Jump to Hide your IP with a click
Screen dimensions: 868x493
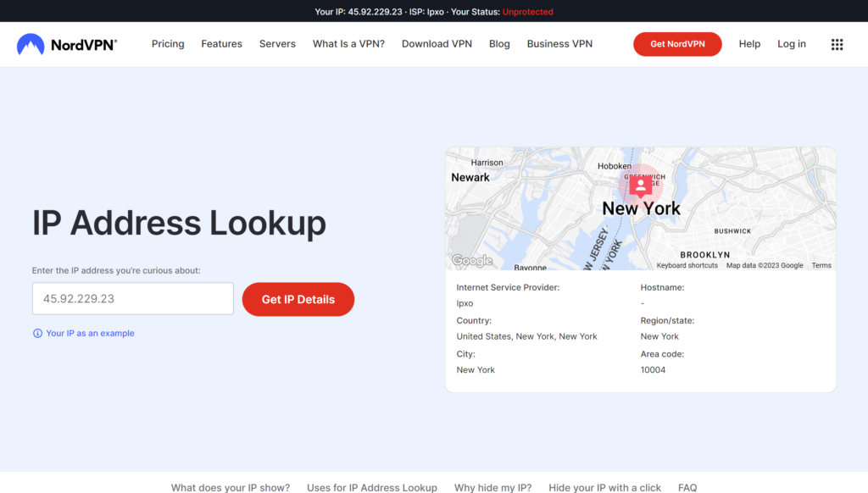(604, 487)
